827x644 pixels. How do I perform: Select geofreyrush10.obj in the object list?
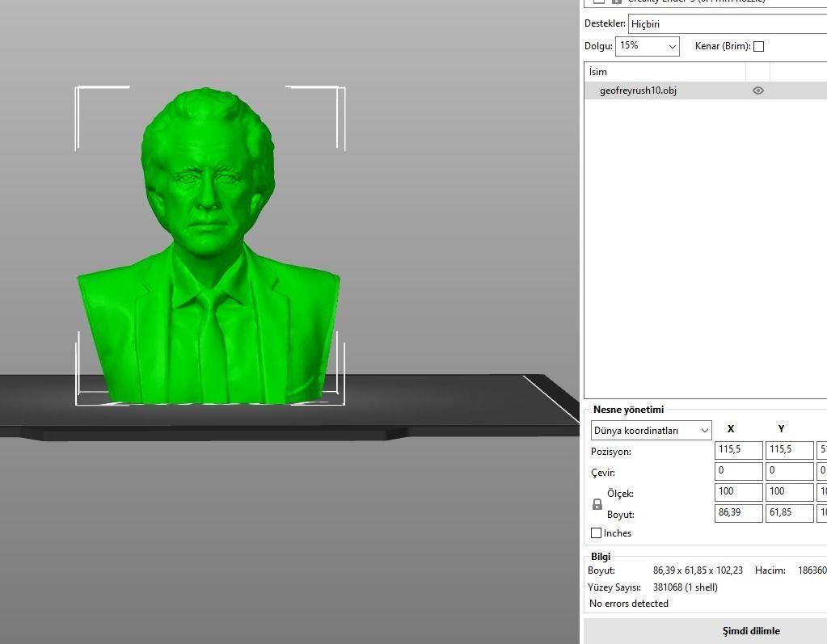[x=706, y=90]
